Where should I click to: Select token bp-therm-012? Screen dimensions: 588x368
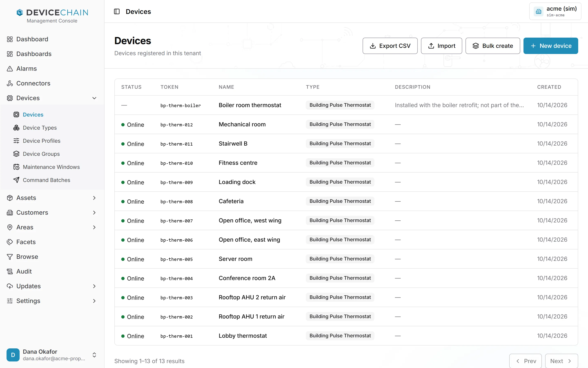176,125
